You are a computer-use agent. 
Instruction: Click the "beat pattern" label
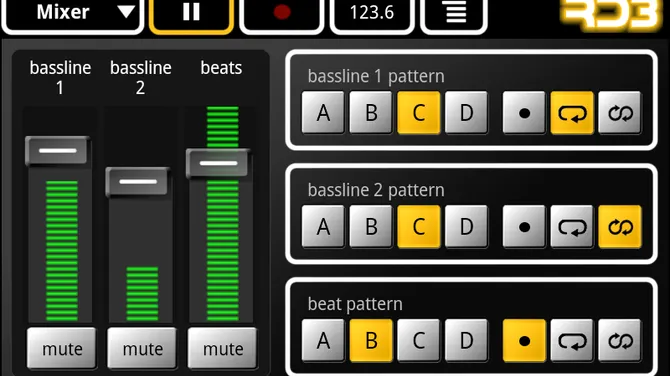point(355,304)
